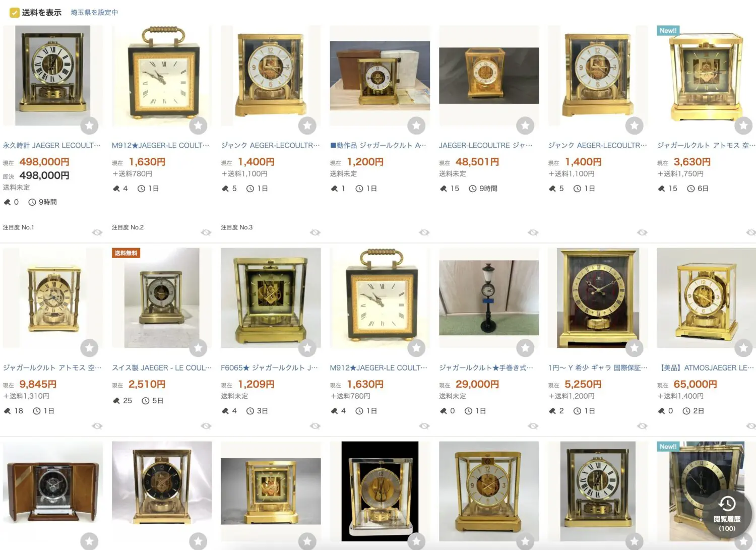Star the M912 JAEGER-LE COULTRE 1,630円 top-row listing
Viewport: 756px width, 550px height.
pos(198,126)
